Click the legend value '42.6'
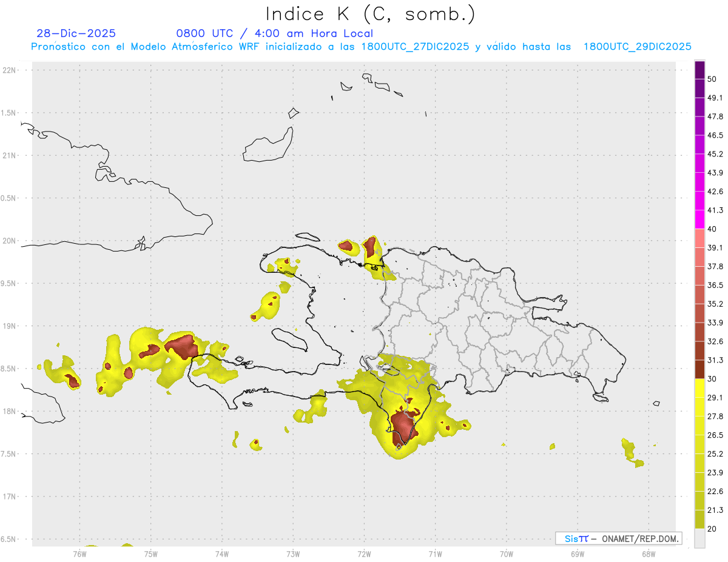728x562 pixels. point(715,192)
